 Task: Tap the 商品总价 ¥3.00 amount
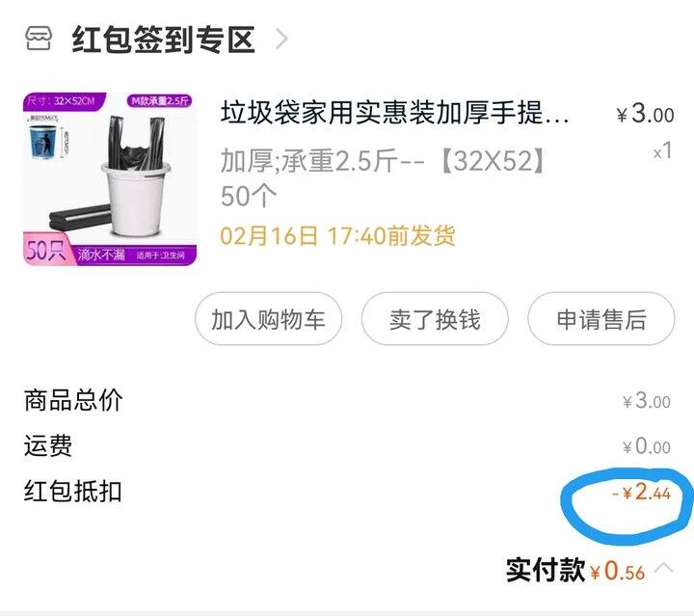click(x=647, y=400)
